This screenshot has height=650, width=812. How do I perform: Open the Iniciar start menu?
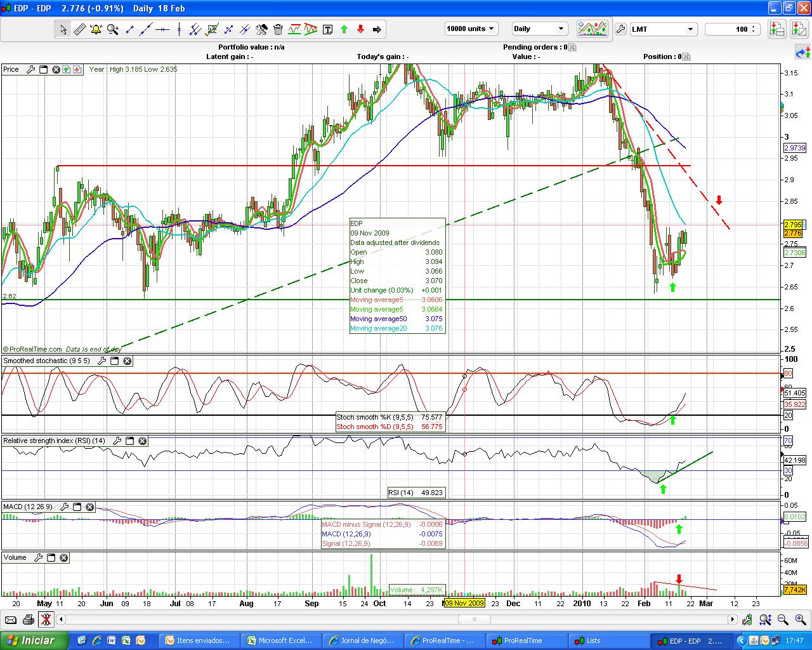point(34,640)
